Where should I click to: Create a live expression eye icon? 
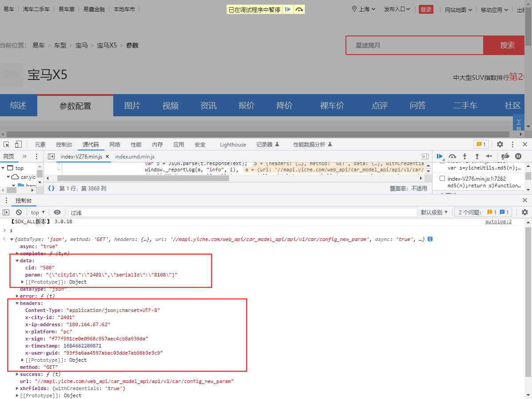click(57, 212)
